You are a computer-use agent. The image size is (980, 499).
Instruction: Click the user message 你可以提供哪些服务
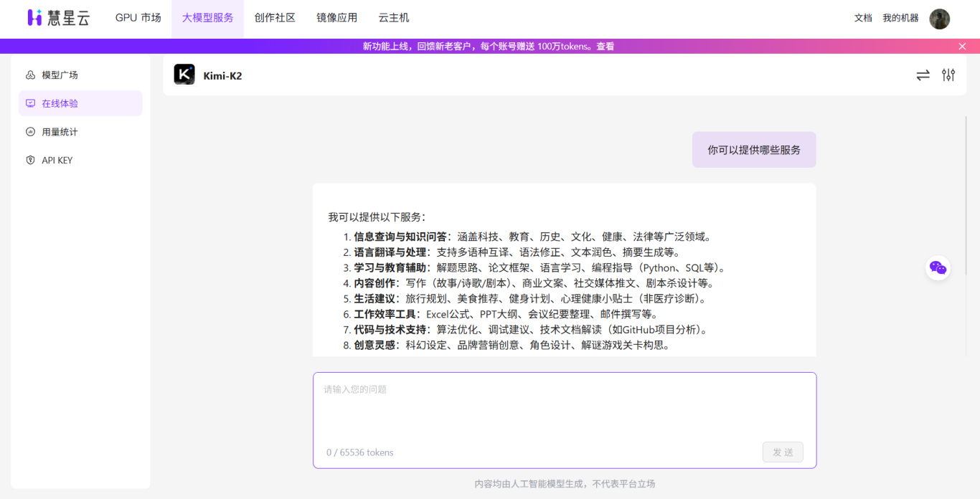[x=754, y=150]
